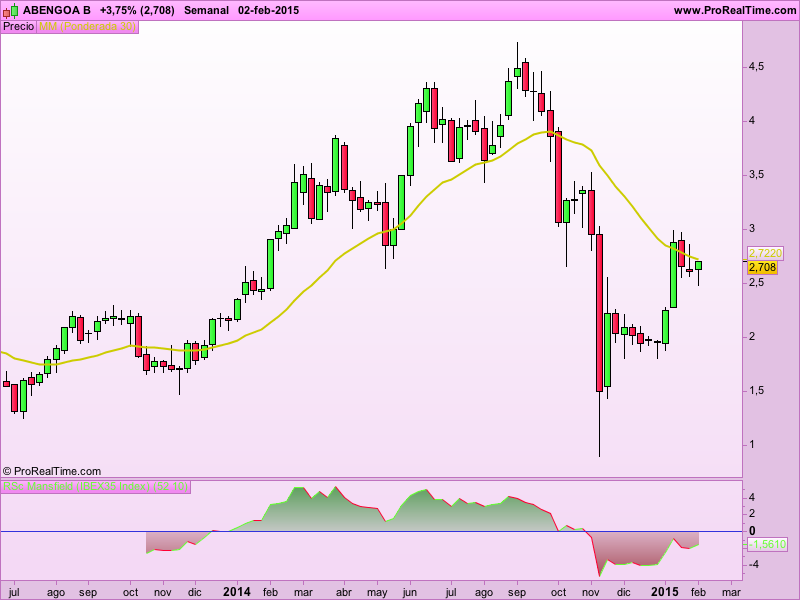Click the -1,5610 Mansfield value tag
Viewport: 800px width, 600px height.
pos(767,544)
